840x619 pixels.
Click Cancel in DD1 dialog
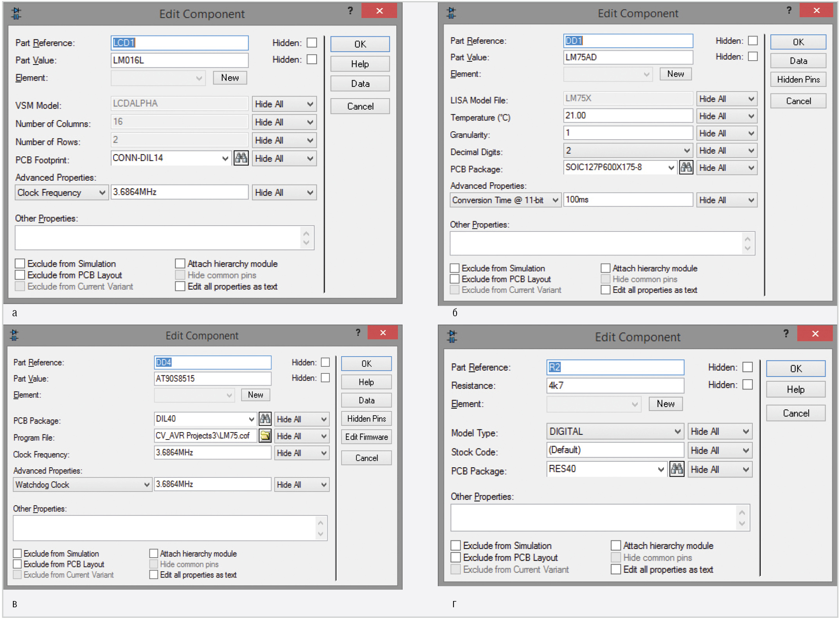tap(798, 101)
